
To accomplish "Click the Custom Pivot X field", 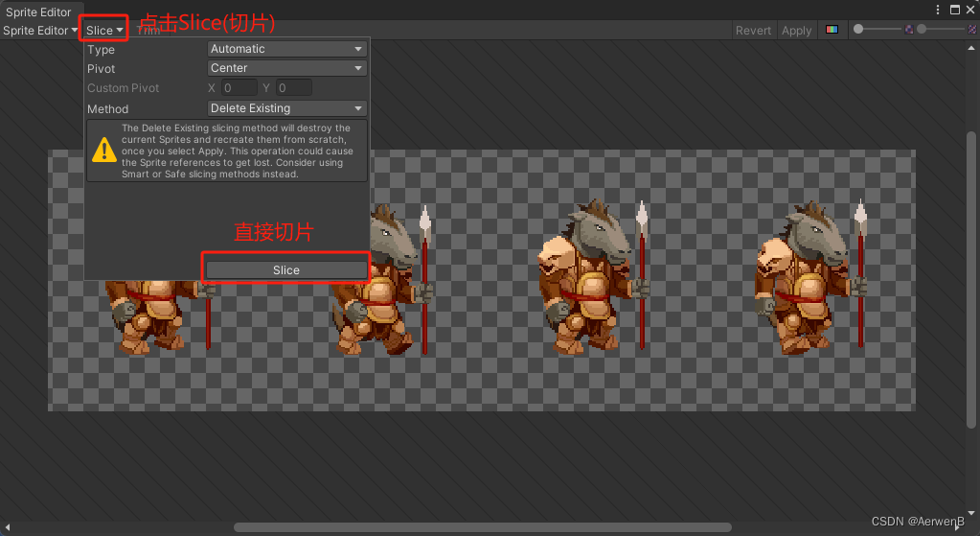I will click(x=239, y=88).
